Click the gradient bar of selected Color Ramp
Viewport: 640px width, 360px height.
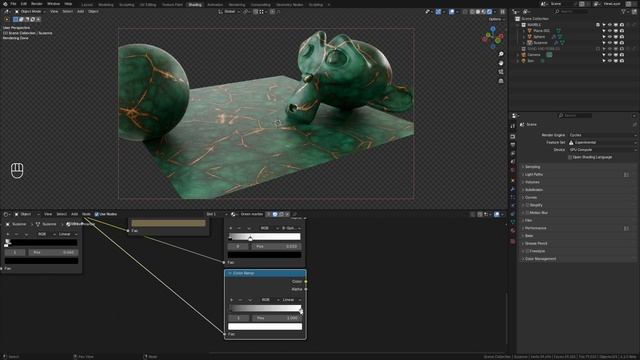coord(265,309)
